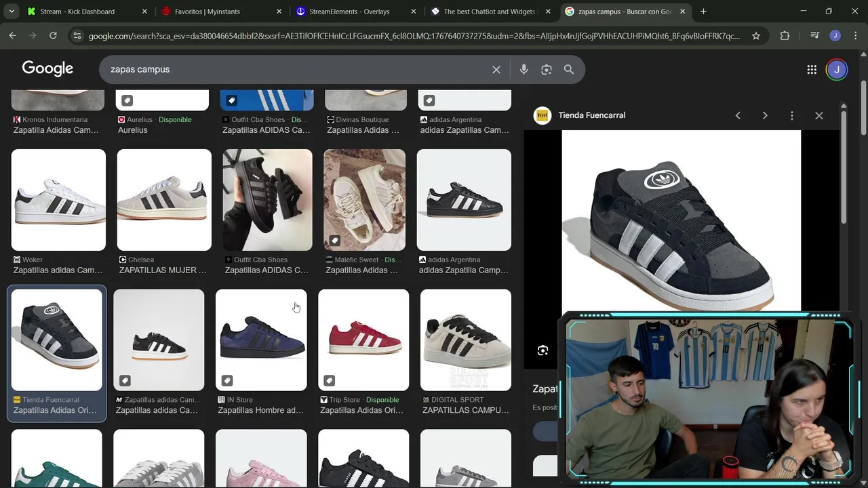This screenshot has width=868, height=488.
Task: Click ZAPATILLAS MUJER title under Chelsea
Action: (163, 270)
